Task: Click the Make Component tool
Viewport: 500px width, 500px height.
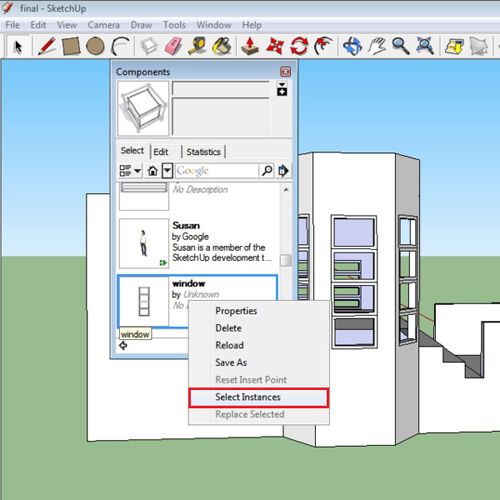Action: (149, 46)
